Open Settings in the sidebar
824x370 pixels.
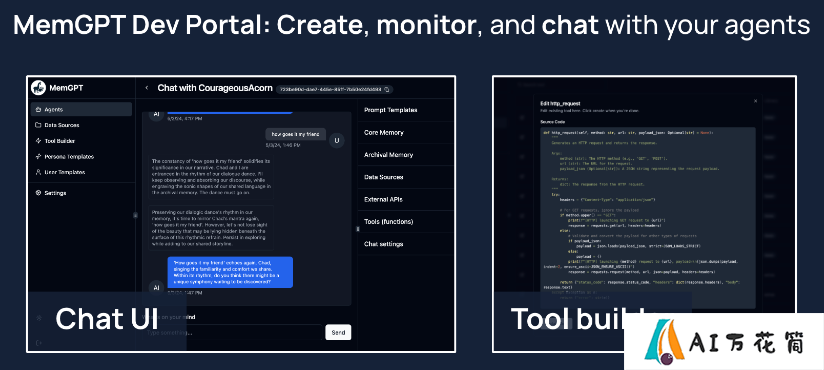pos(81,193)
